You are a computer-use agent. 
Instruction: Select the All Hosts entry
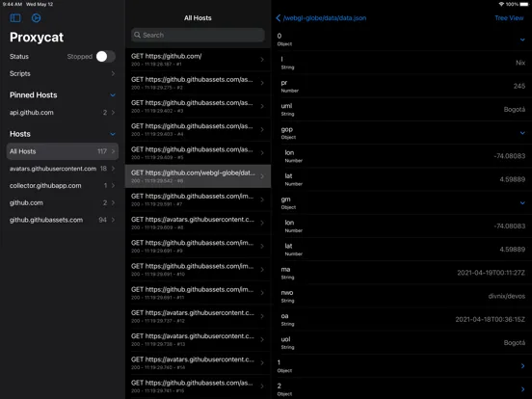click(x=63, y=151)
